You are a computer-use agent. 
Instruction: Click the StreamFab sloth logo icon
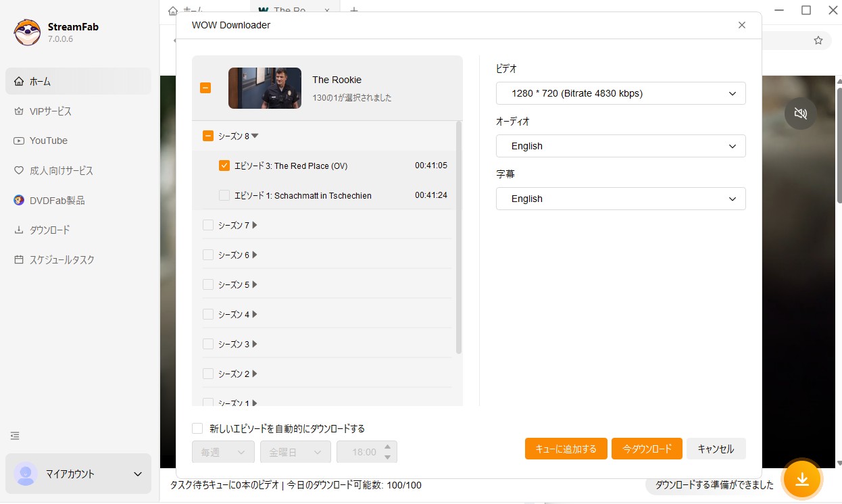pyautogui.click(x=28, y=32)
